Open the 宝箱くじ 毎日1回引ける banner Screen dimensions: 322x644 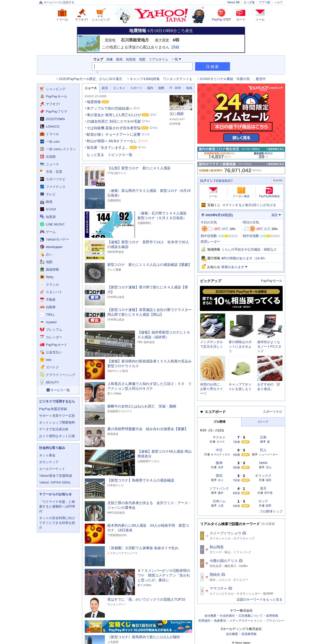tap(138, 626)
